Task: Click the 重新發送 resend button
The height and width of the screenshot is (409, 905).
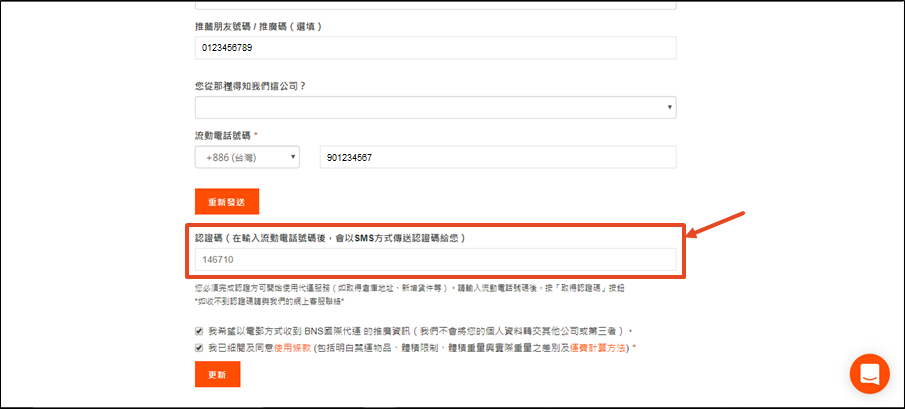Action: 226,201
